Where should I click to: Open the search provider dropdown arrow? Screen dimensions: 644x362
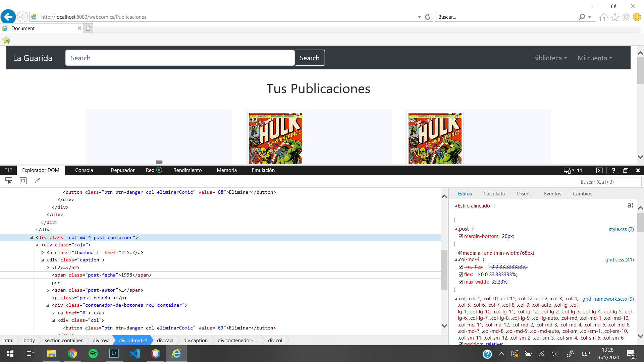pyautogui.click(x=590, y=17)
